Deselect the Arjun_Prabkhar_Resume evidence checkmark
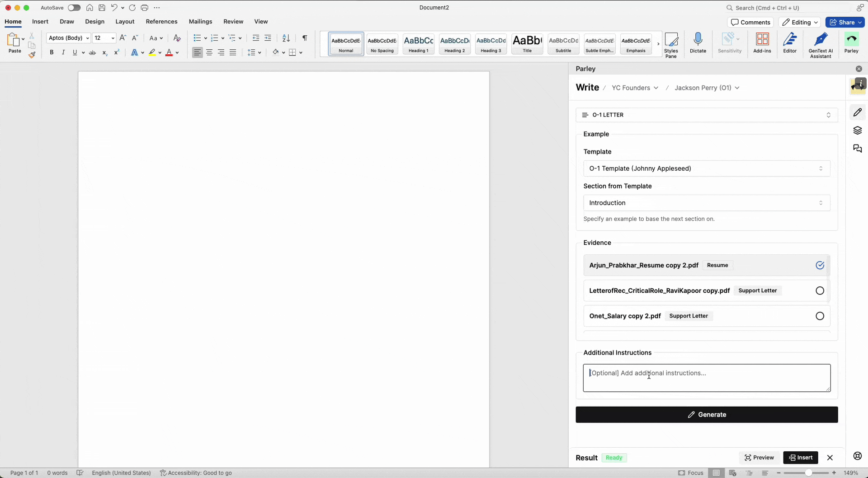The height and width of the screenshot is (478, 868). tap(820, 266)
